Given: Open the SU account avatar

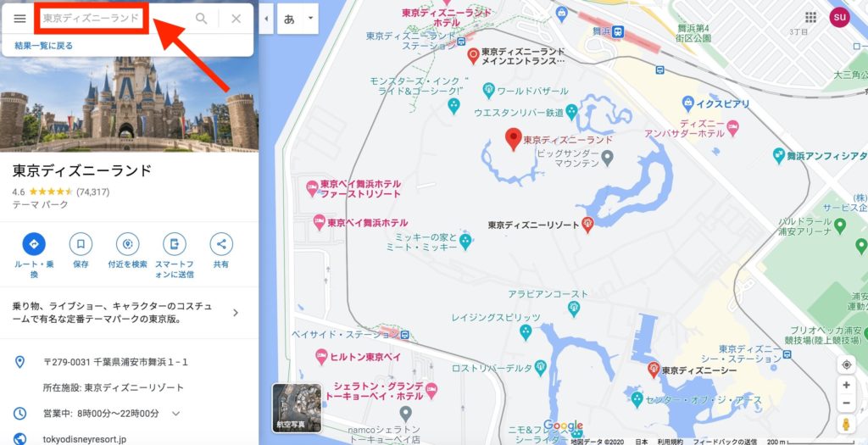Looking at the screenshot, I should pos(839,17).
